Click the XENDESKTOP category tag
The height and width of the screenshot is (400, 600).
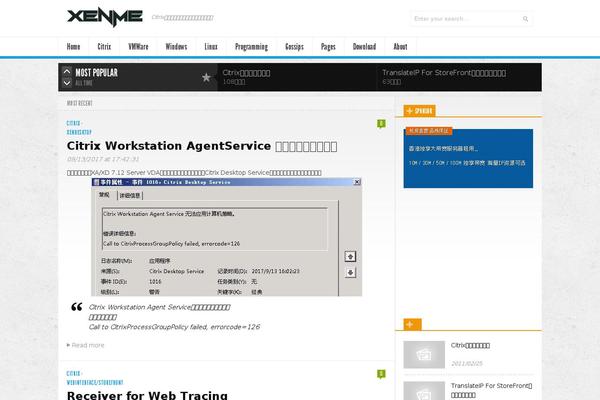[79, 132]
